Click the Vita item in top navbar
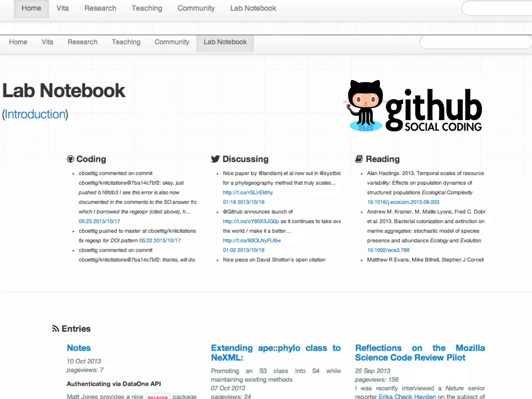The width and height of the screenshot is (532, 399). click(x=63, y=8)
